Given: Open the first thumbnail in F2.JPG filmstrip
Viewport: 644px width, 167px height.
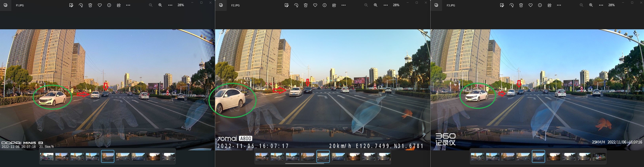Looking at the screenshot, I should click(262, 157).
